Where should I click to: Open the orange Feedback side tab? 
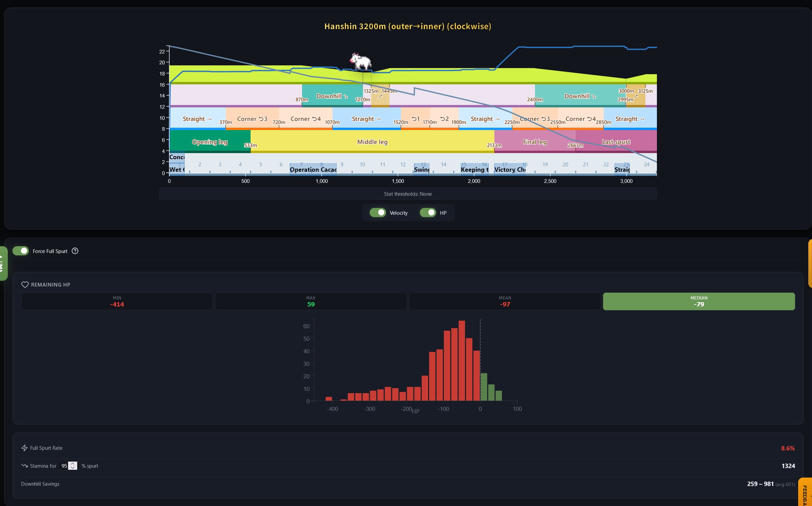805,493
